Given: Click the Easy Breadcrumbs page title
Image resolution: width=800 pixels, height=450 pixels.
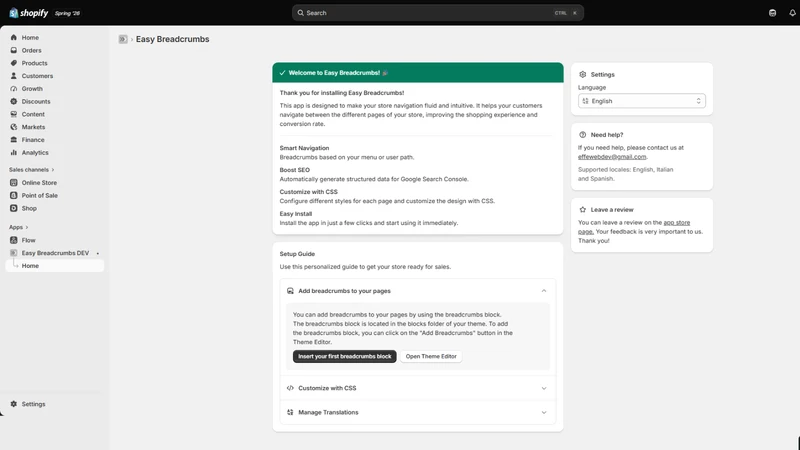Looking at the screenshot, I should pos(172,39).
